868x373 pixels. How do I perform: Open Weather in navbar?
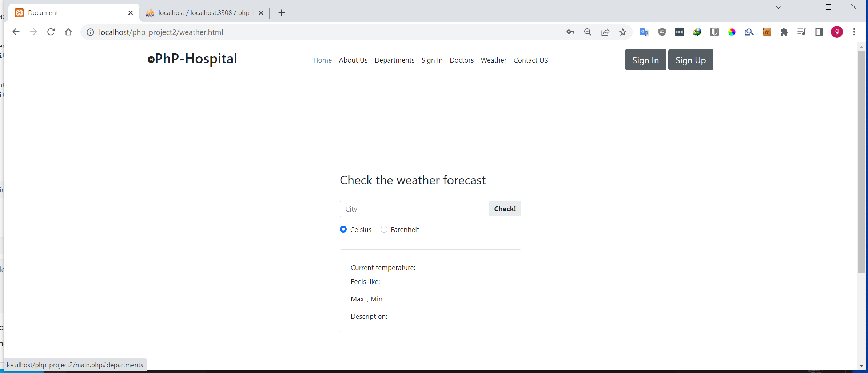tap(493, 60)
